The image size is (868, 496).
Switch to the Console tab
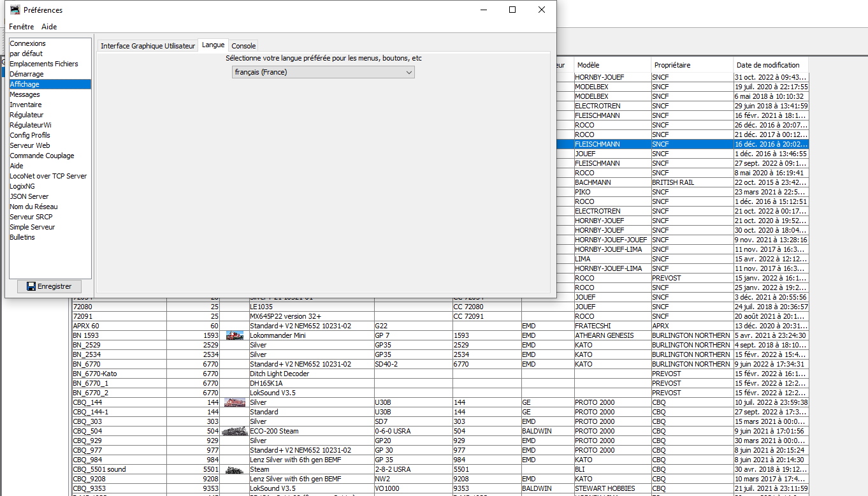click(243, 46)
